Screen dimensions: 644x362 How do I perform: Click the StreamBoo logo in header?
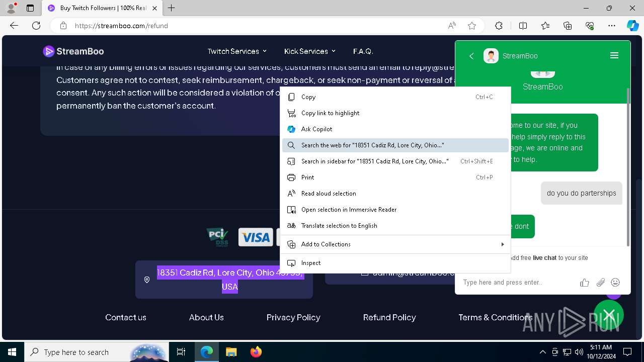point(73,51)
